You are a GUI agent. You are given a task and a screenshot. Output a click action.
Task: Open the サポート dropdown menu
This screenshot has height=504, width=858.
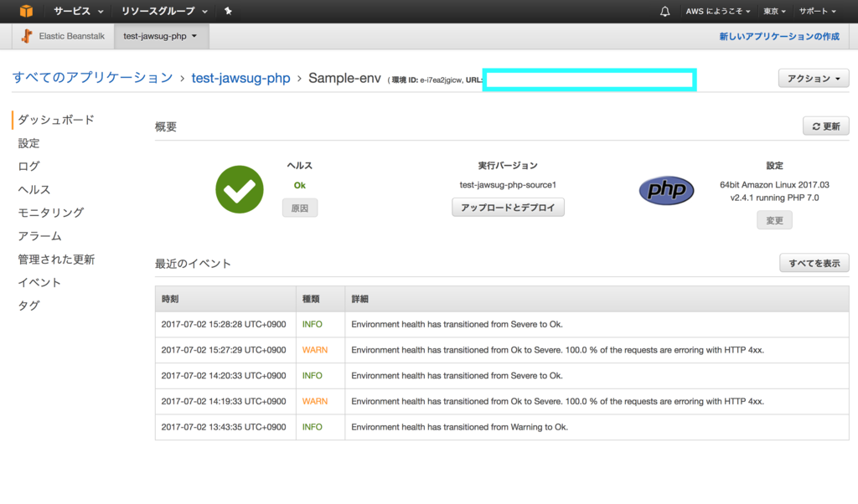click(818, 11)
